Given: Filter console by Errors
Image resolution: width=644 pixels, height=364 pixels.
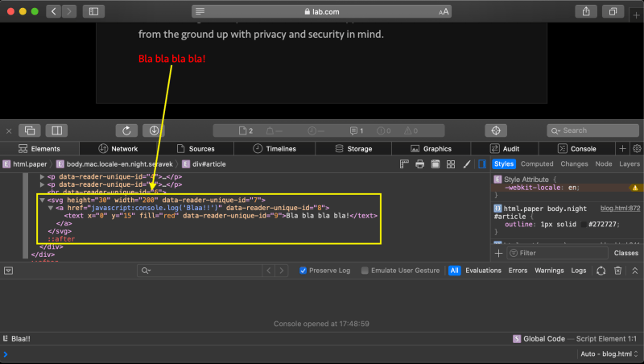Looking at the screenshot, I should 518,271.
